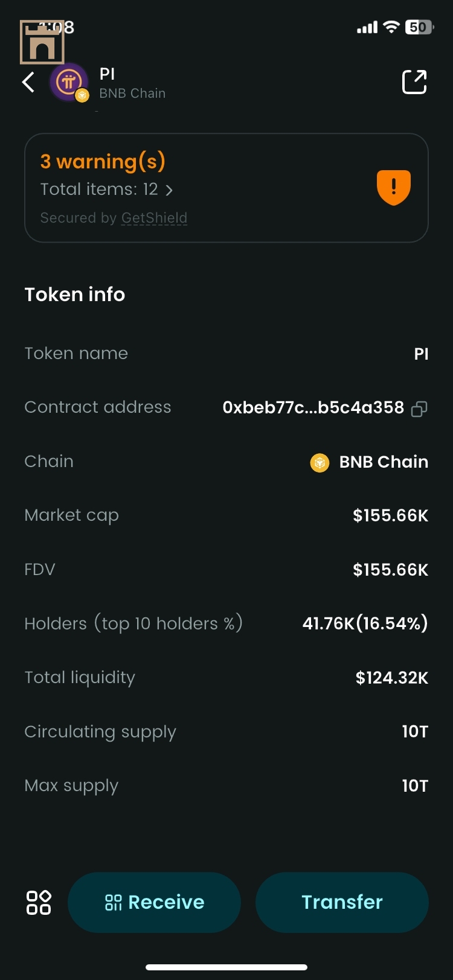Open the share/export icon
453x980 pixels.
pyautogui.click(x=414, y=82)
